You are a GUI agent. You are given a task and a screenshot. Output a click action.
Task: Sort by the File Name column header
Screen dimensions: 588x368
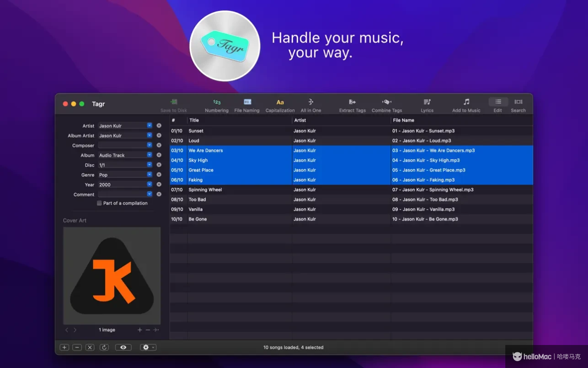(x=462, y=120)
